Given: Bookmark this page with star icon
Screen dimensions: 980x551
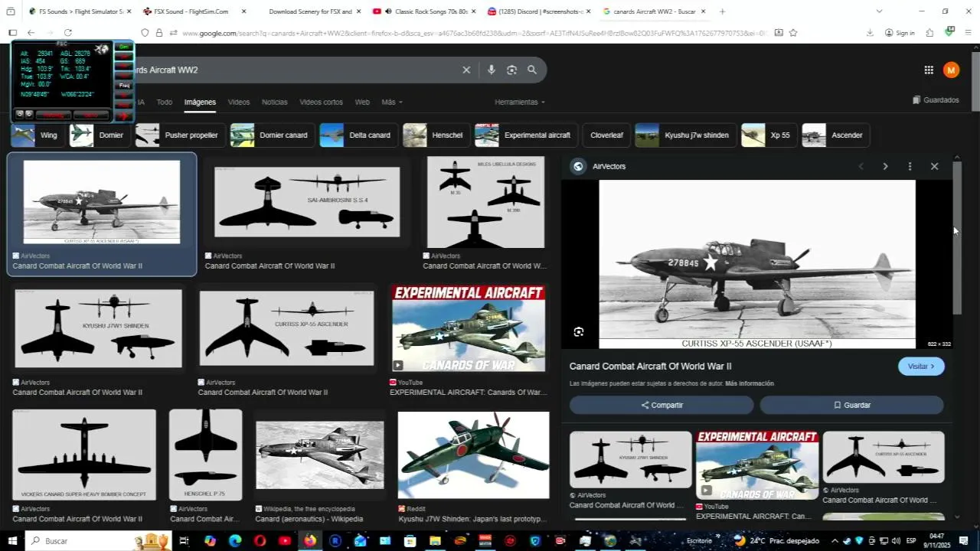Looking at the screenshot, I should coord(793,33).
